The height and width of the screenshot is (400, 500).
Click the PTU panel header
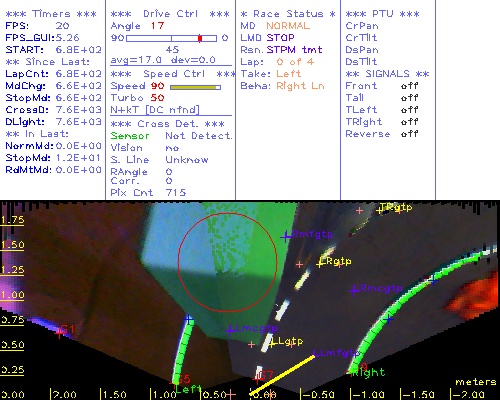382,14
